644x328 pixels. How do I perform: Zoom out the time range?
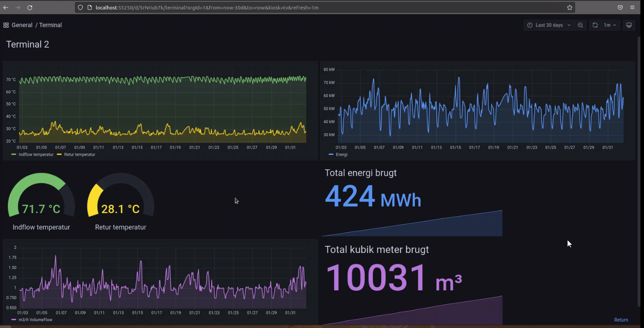580,25
